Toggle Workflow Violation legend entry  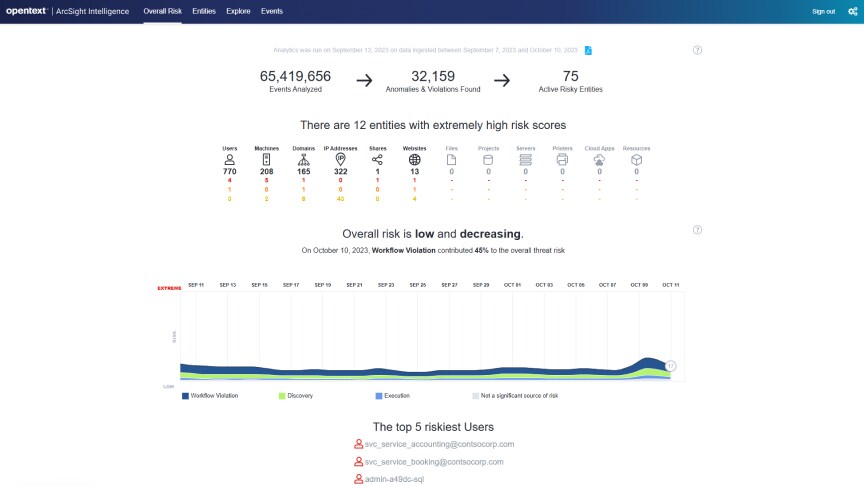pos(210,396)
